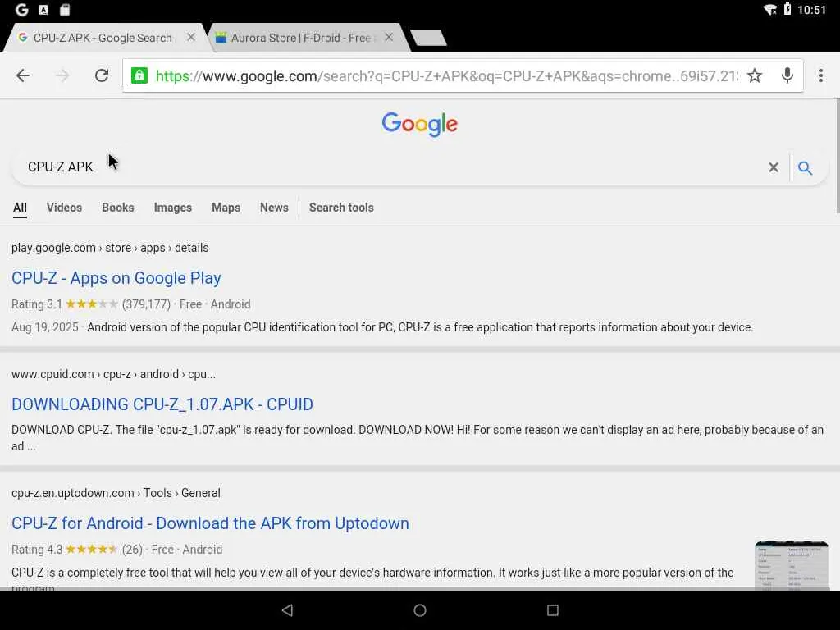Select the News search filter

pos(274,208)
